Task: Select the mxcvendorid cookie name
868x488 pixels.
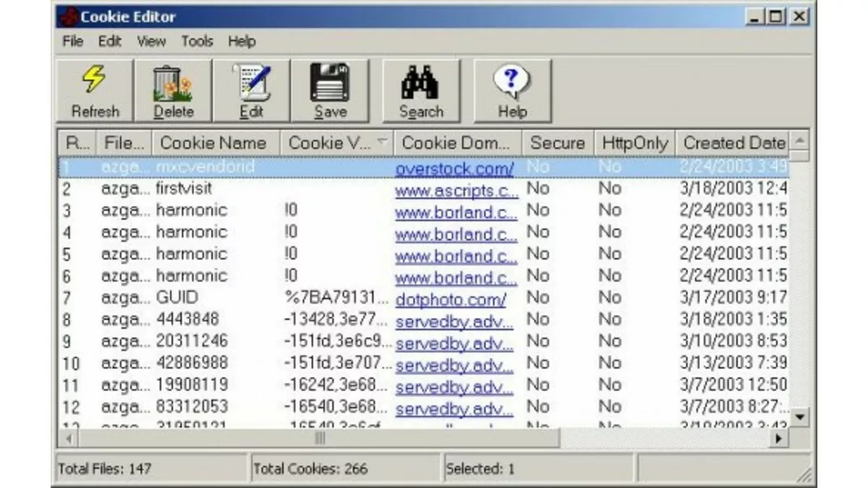Action: (x=205, y=167)
